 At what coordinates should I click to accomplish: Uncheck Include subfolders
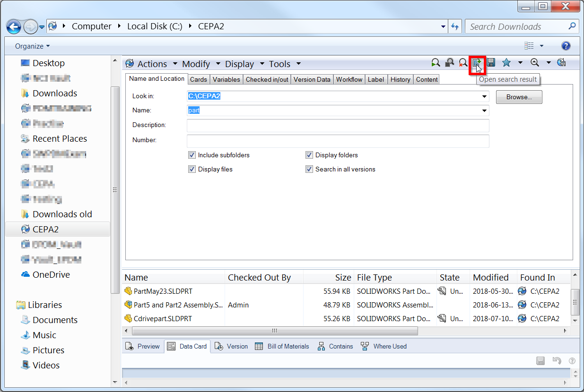click(x=192, y=155)
